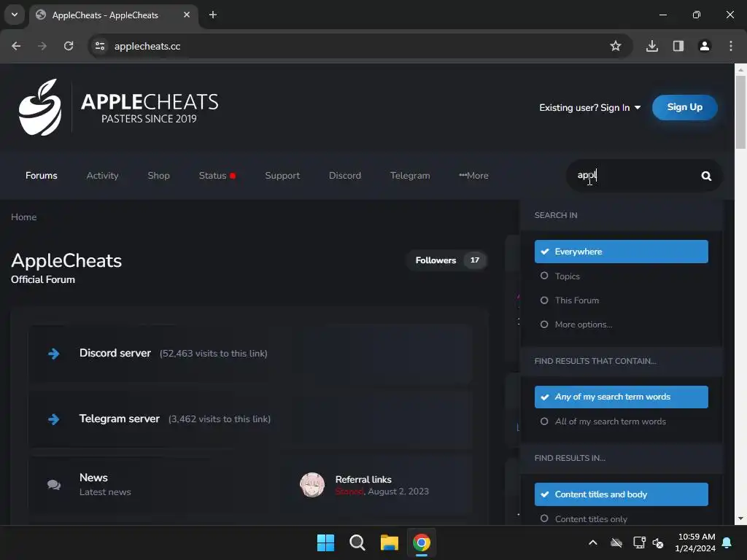The width and height of the screenshot is (747, 560).
Task: Select the Topics search scope
Action: tap(622, 276)
